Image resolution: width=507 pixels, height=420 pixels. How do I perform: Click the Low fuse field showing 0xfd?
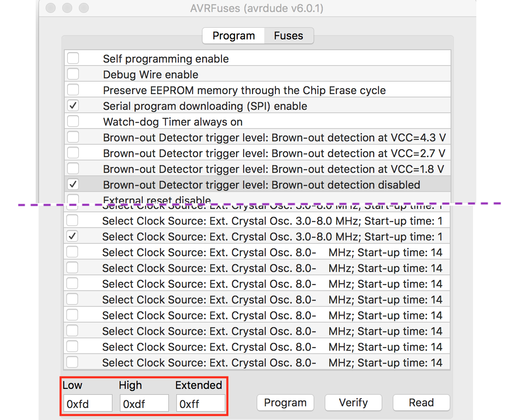click(x=88, y=403)
